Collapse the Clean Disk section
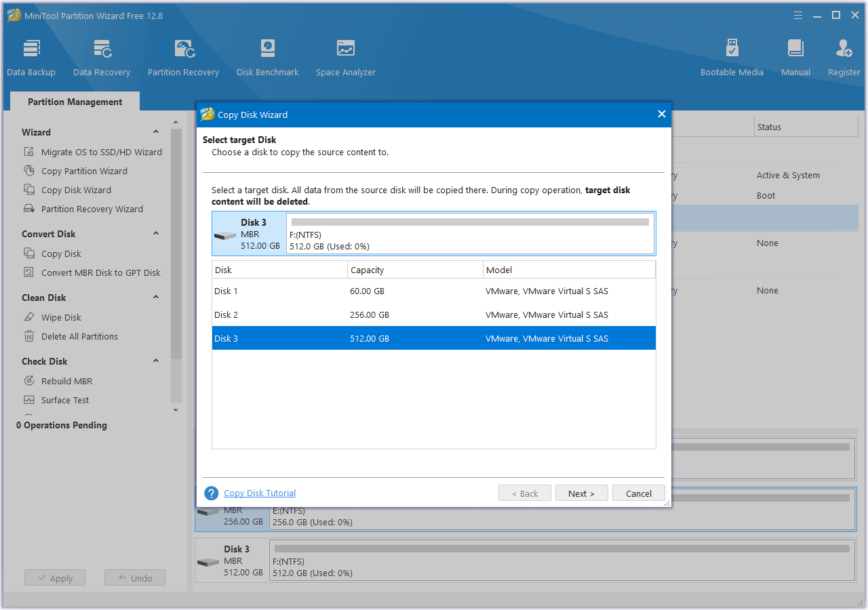868x610 pixels. (x=156, y=298)
